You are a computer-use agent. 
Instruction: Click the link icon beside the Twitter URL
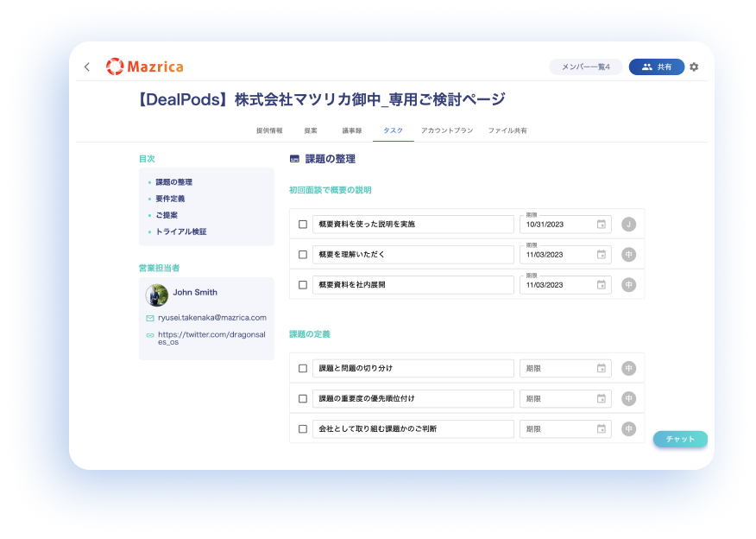pyautogui.click(x=150, y=335)
